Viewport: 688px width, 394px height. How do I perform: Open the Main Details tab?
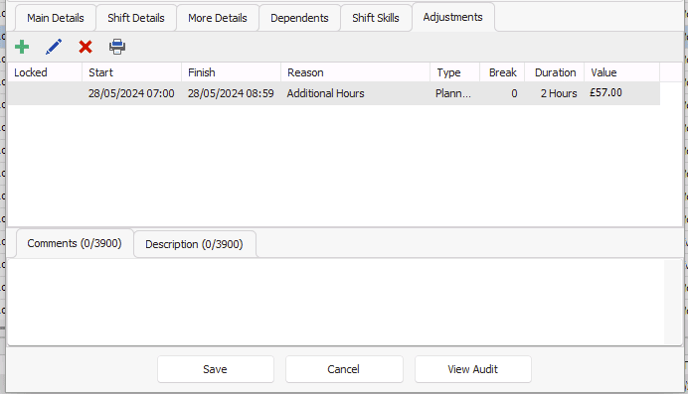coord(56,18)
